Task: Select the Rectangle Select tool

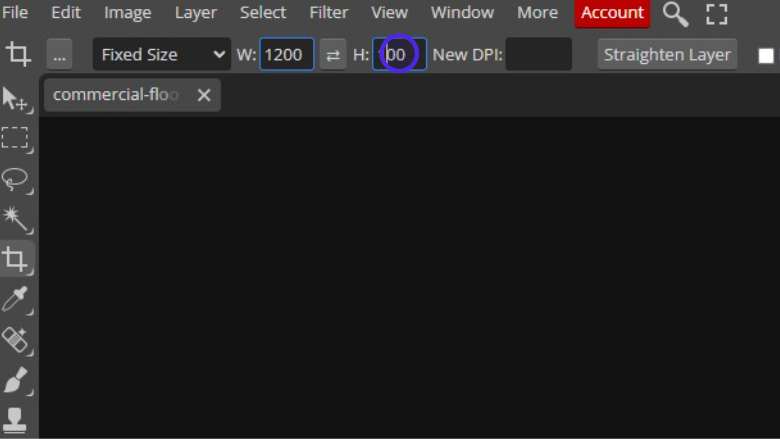Action: point(15,138)
